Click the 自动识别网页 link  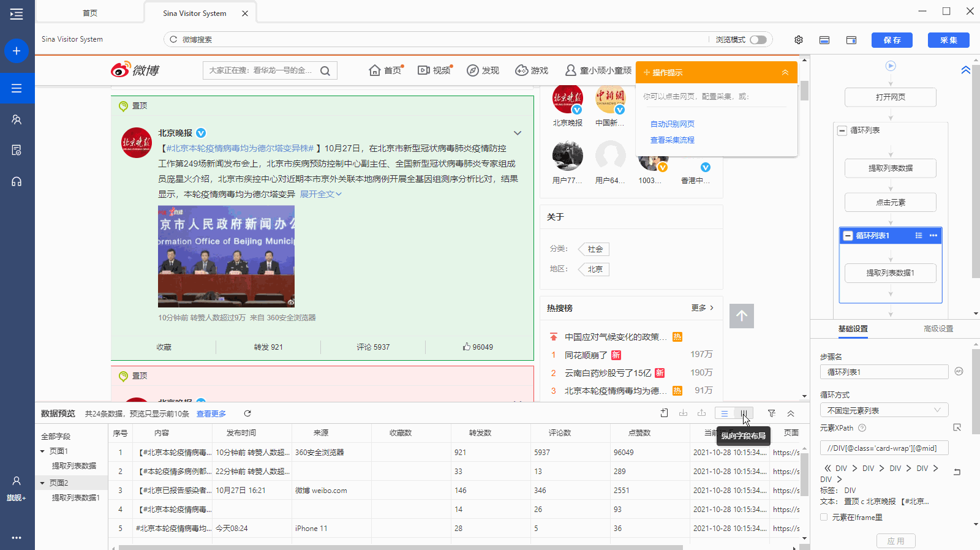673,124
